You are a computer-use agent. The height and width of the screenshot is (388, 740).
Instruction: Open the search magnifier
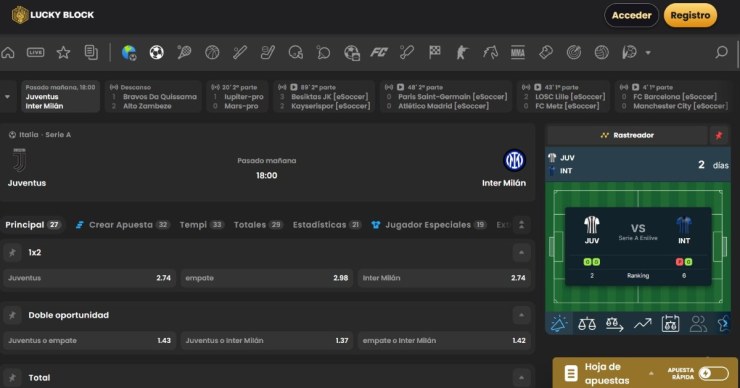coord(721,52)
